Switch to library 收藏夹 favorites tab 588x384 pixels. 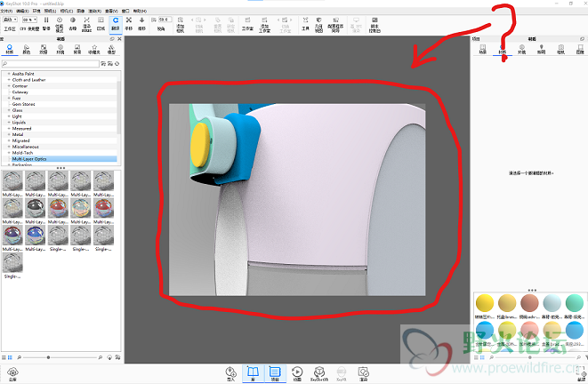94,49
